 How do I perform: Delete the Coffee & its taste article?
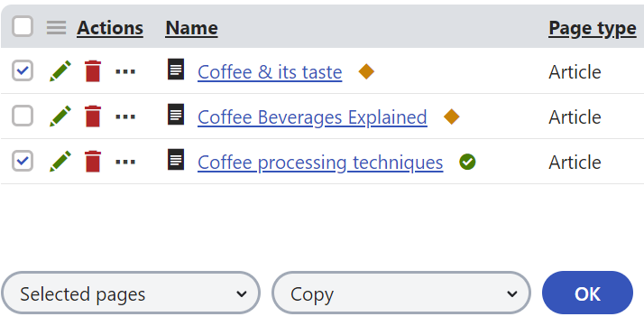92,71
